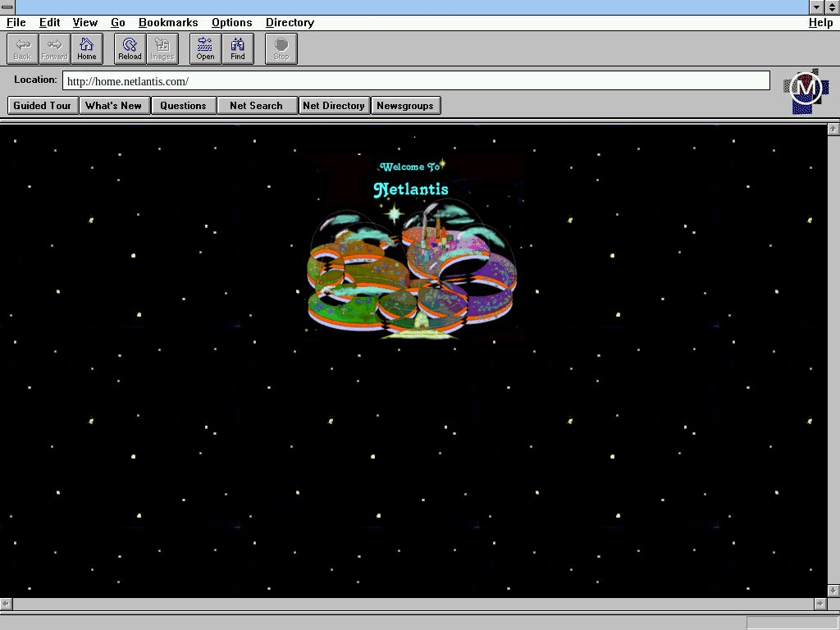Screen dimensions: 840x630
Task: Reload the current page
Action: [x=130, y=48]
